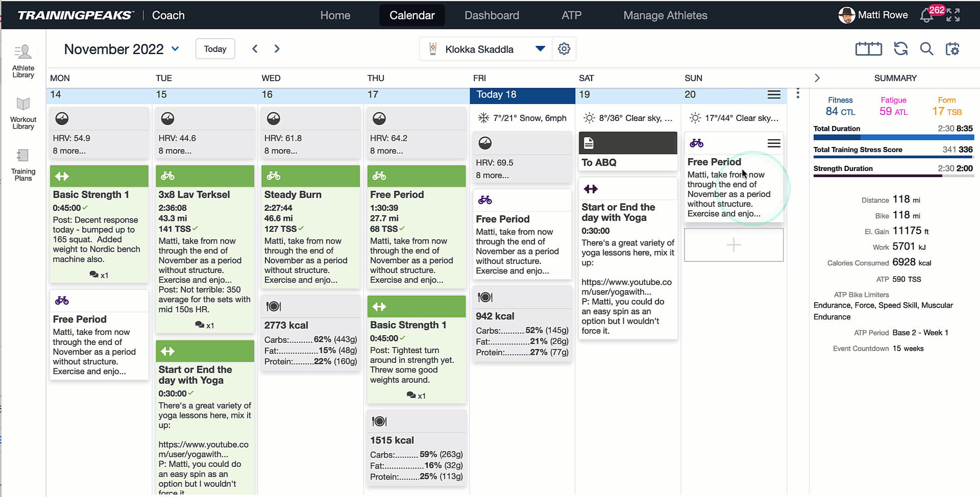Click the athlete settings gear icon

point(564,49)
